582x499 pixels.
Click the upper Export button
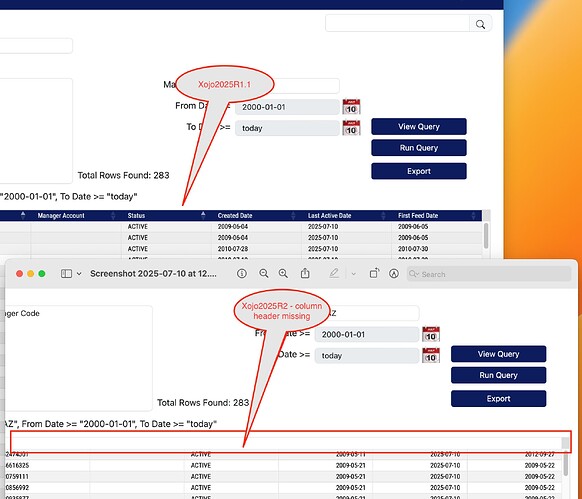pyautogui.click(x=419, y=171)
